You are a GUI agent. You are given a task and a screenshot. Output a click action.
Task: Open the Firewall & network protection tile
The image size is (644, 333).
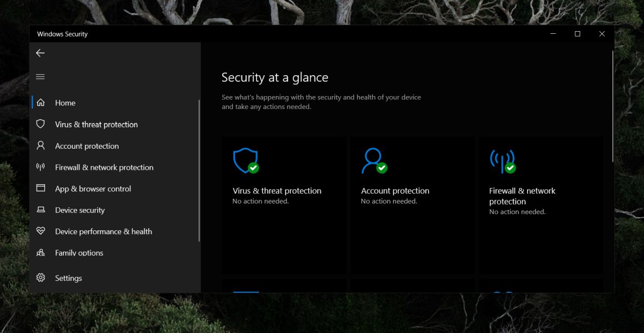pyautogui.click(x=541, y=205)
